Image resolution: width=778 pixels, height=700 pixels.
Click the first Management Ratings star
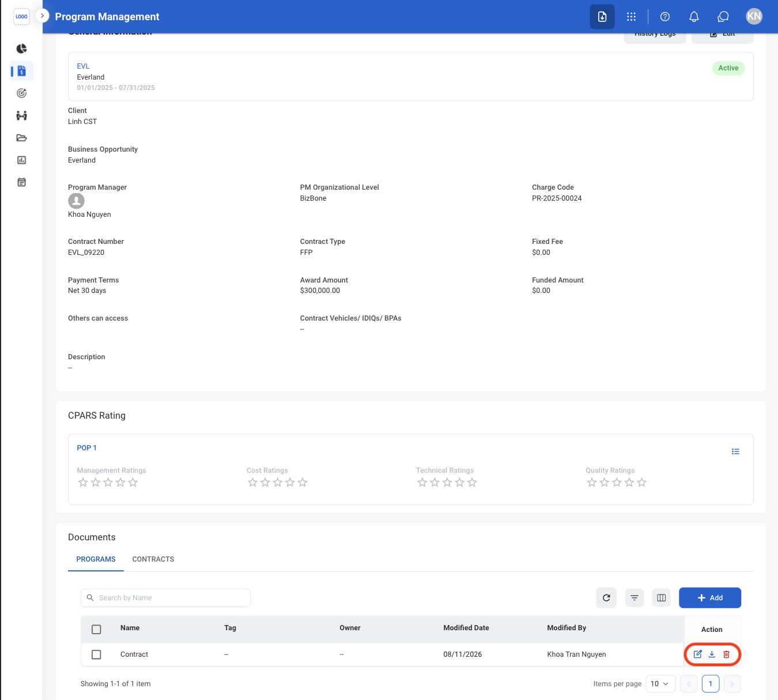click(x=83, y=483)
